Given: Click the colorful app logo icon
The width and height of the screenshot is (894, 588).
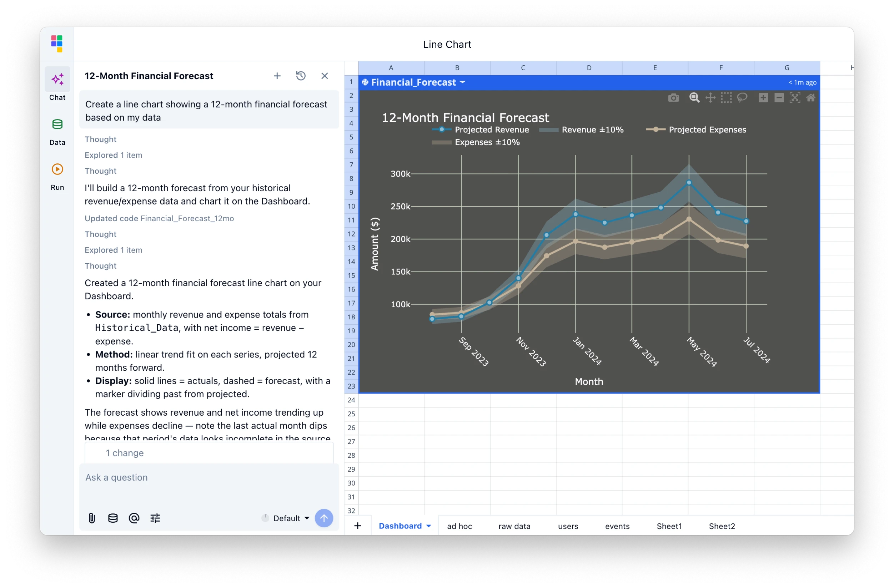Looking at the screenshot, I should point(57,44).
